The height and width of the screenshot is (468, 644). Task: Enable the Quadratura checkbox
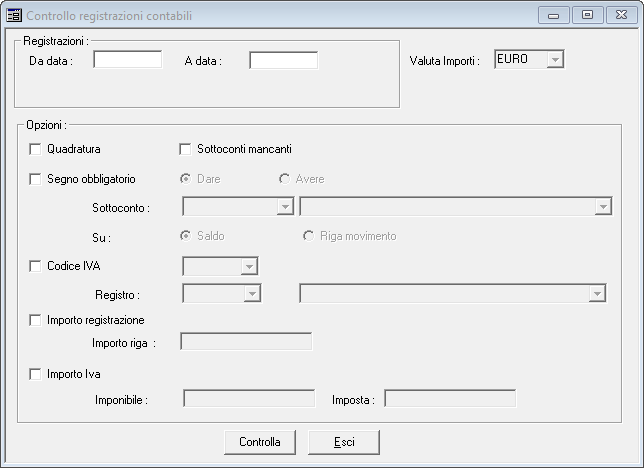(35, 149)
